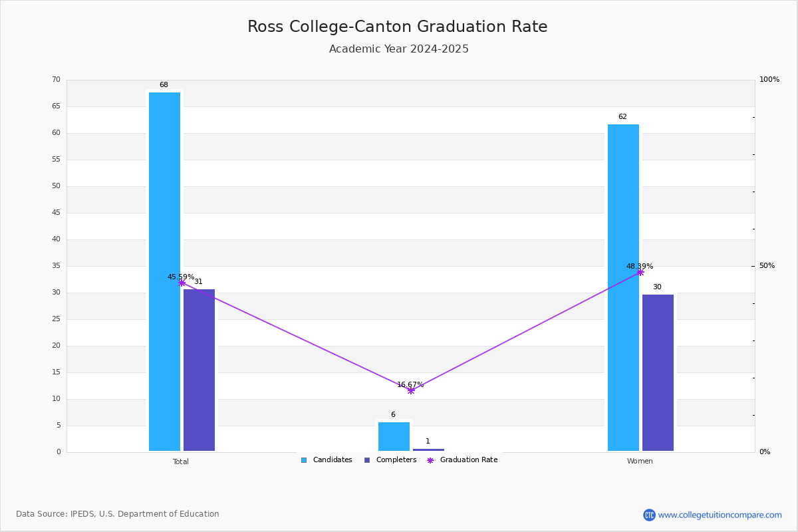This screenshot has width=798, height=532.
Task: Select the Total candidates bar showing 68
Action: point(164,271)
